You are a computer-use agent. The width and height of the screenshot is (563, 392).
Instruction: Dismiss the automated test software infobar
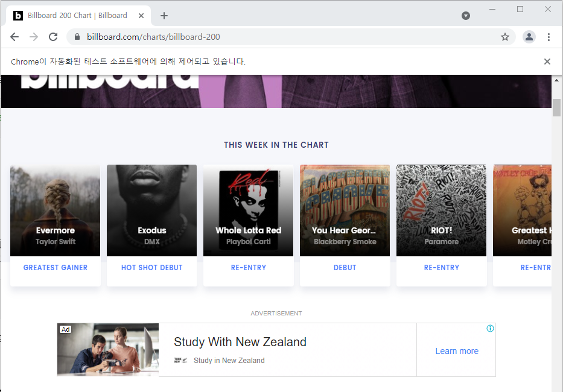click(547, 62)
